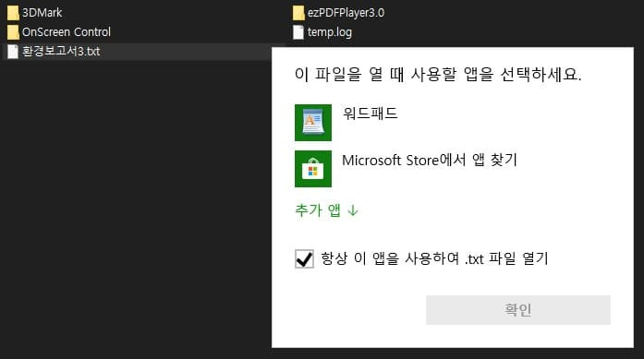The width and height of the screenshot is (644, 359).
Task: Choose 워드패드 from the app list
Action: coord(371,113)
